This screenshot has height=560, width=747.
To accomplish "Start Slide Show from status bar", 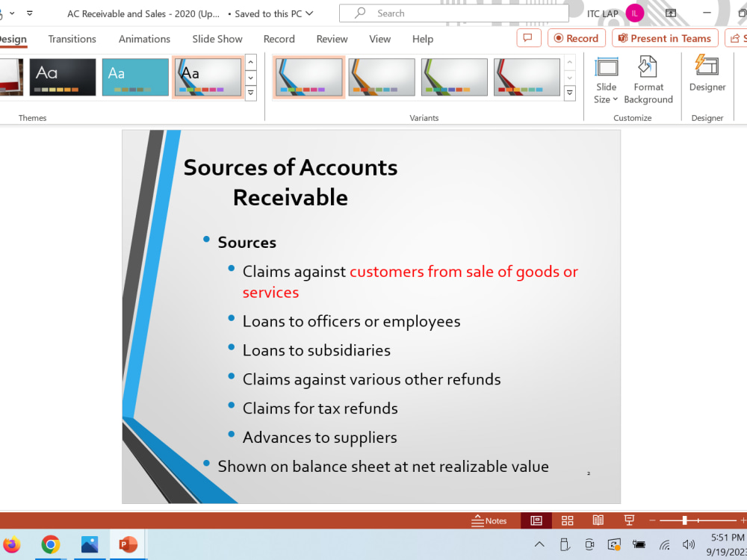I will coord(629,520).
